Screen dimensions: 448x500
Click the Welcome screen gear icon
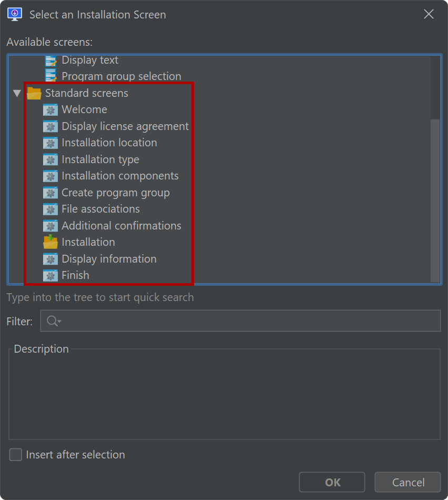[x=50, y=109]
